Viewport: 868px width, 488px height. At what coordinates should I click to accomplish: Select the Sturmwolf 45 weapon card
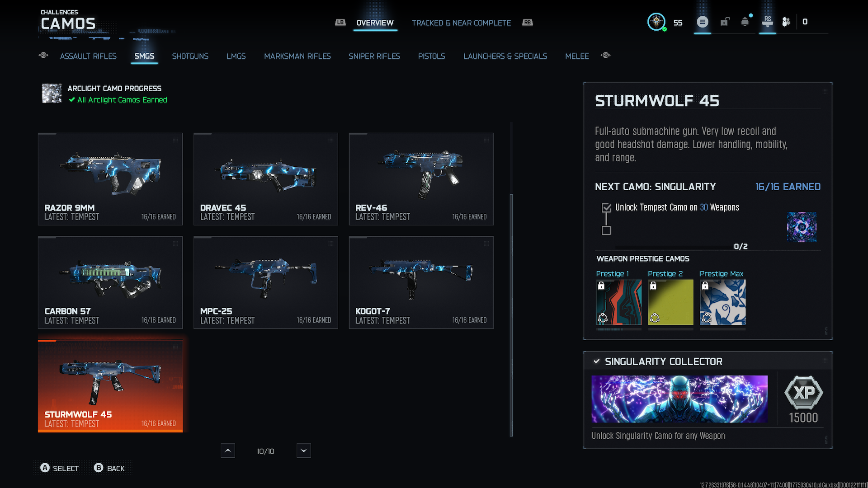(x=110, y=386)
